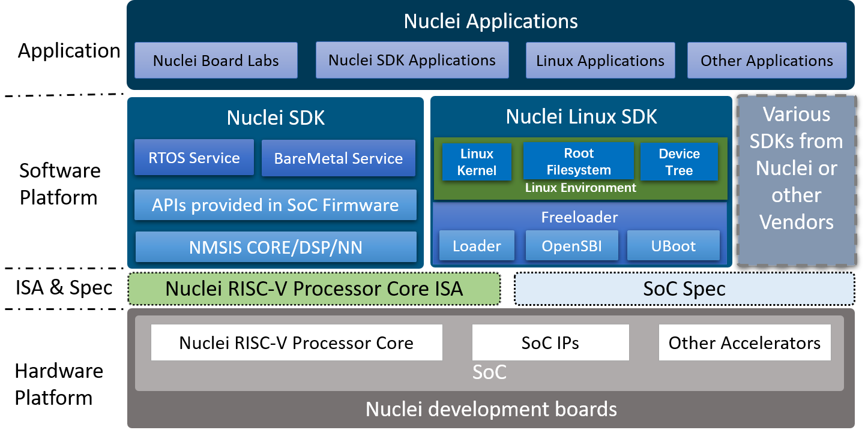The height and width of the screenshot is (436, 868).
Task: Select the Linux Kernel block
Action: point(477,162)
